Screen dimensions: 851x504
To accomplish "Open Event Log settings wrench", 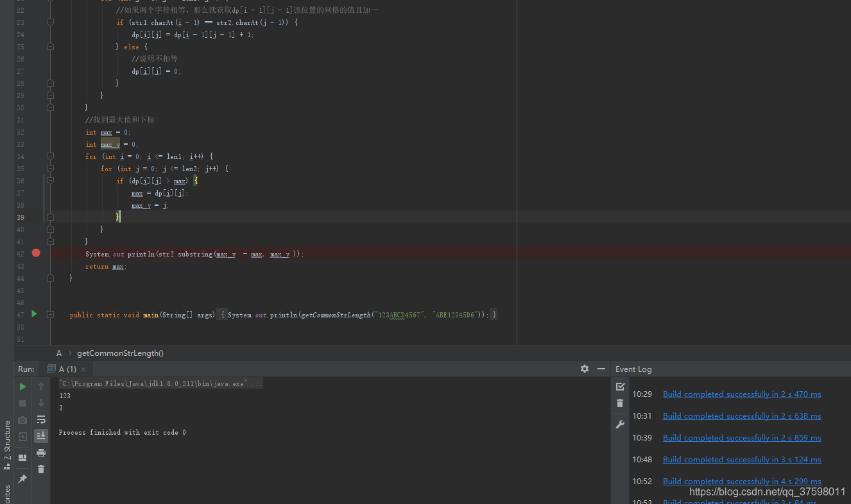I will tap(620, 424).
